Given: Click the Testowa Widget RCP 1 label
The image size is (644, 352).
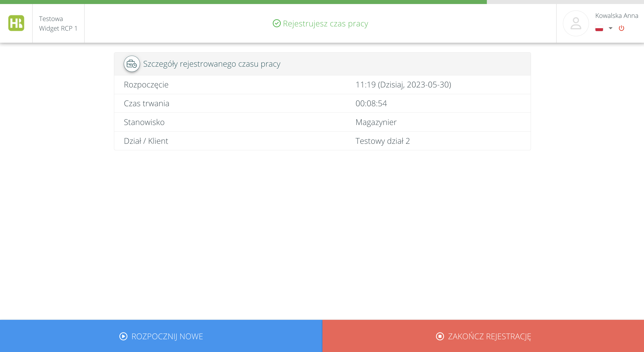Looking at the screenshot, I should pyautogui.click(x=58, y=23).
